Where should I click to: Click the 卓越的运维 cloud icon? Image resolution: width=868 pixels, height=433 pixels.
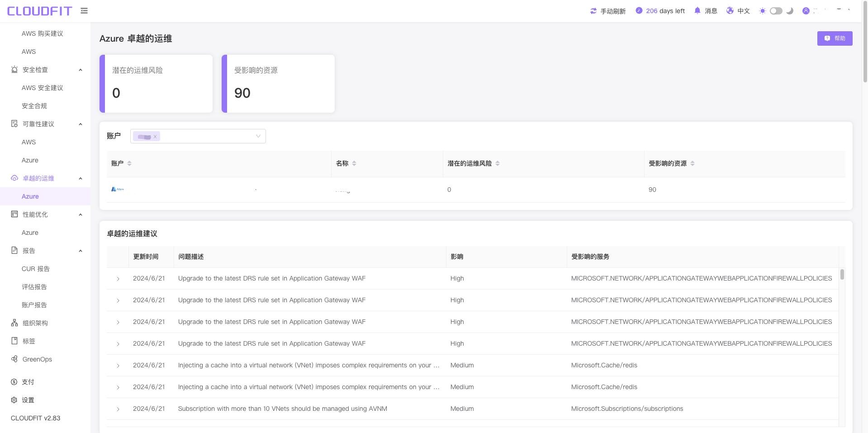(14, 178)
